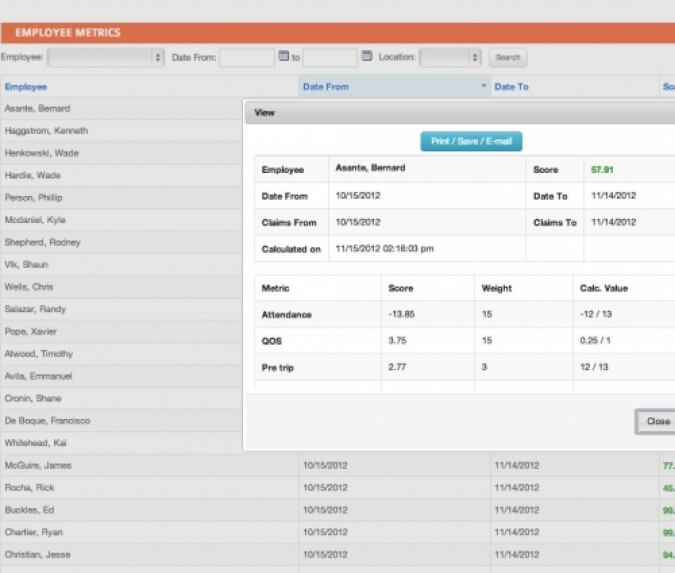Select the Shepherd, Rodney employee row
Image resolution: width=675 pixels, height=573 pixels.
pos(121,242)
